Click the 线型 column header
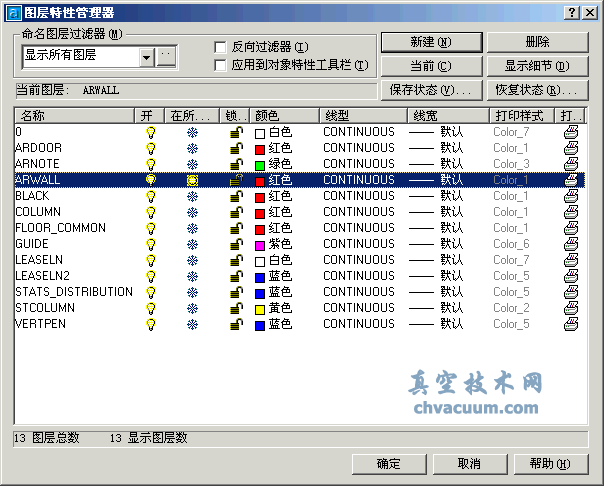This screenshot has width=604, height=486. 363,116
